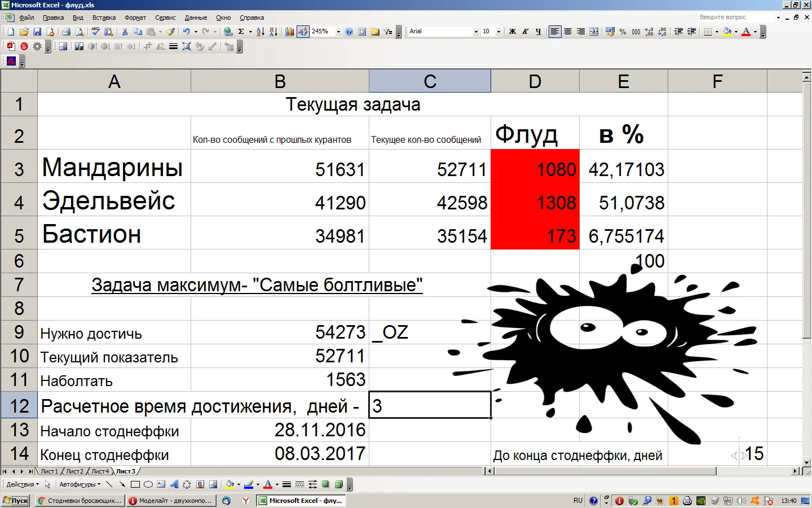This screenshot has width=812, height=508.
Task: Copy the selection with the Copy icon
Action: tap(138, 32)
